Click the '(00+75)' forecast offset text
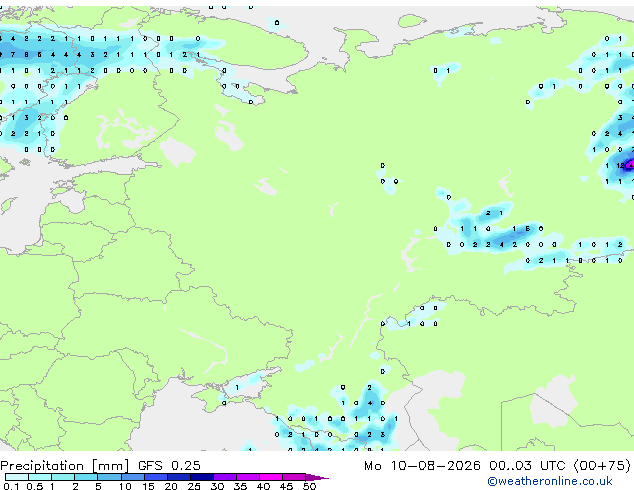Screen dimensions: 634x490 coord(602,465)
